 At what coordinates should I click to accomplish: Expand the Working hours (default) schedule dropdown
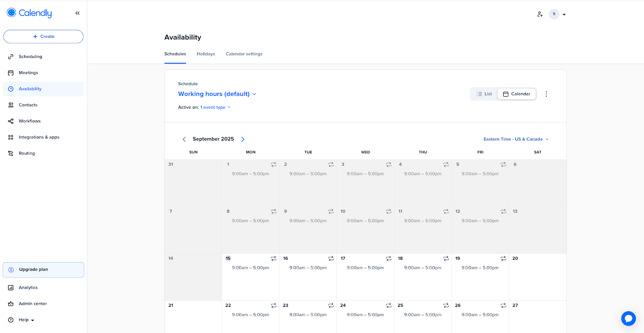(x=217, y=94)
